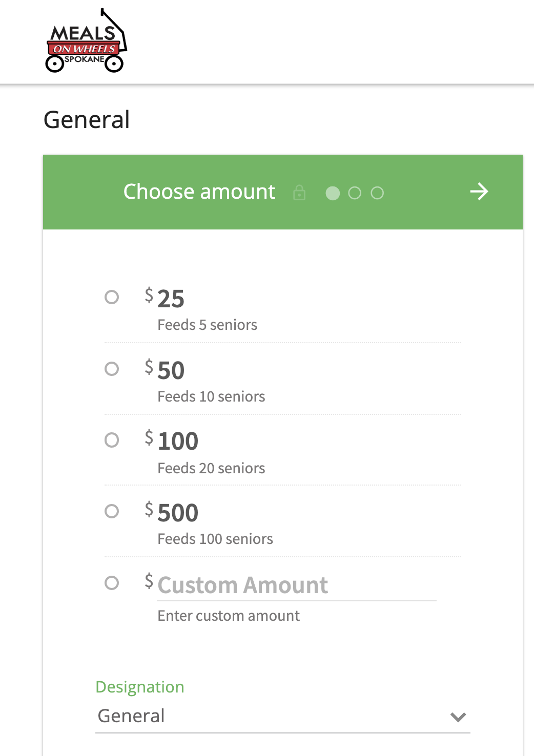Click the Feeds 100 seniors label

tap(215, 539)
